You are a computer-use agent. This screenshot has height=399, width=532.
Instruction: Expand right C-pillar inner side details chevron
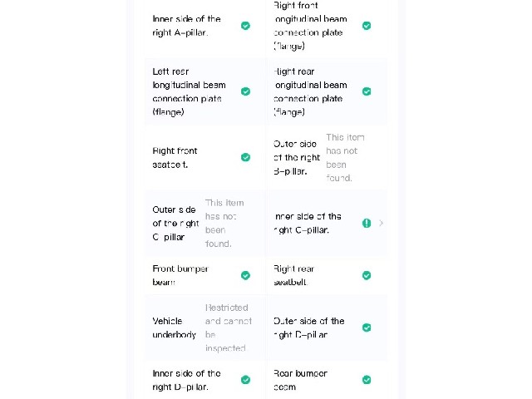coord(382,224)
